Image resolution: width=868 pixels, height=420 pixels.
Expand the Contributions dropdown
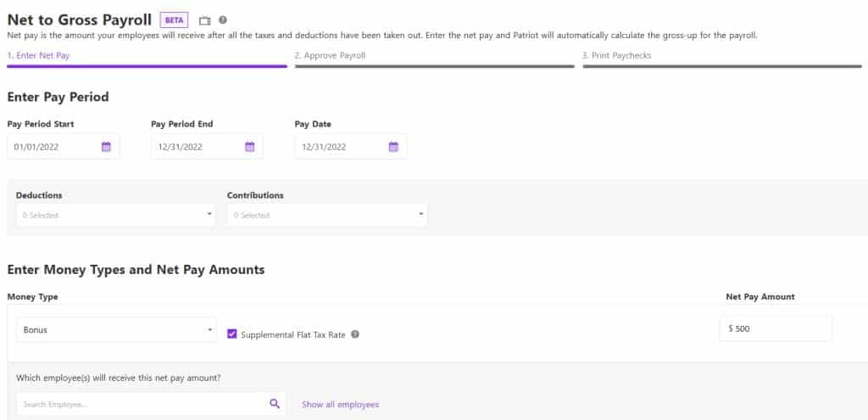click(x=326, y=215)
